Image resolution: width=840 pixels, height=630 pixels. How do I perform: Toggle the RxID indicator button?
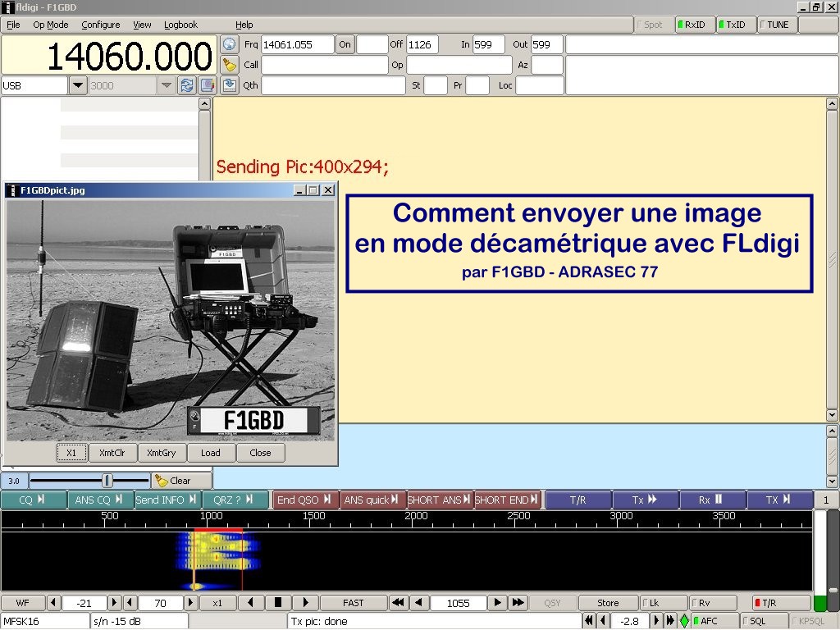[x=695, y=25]
